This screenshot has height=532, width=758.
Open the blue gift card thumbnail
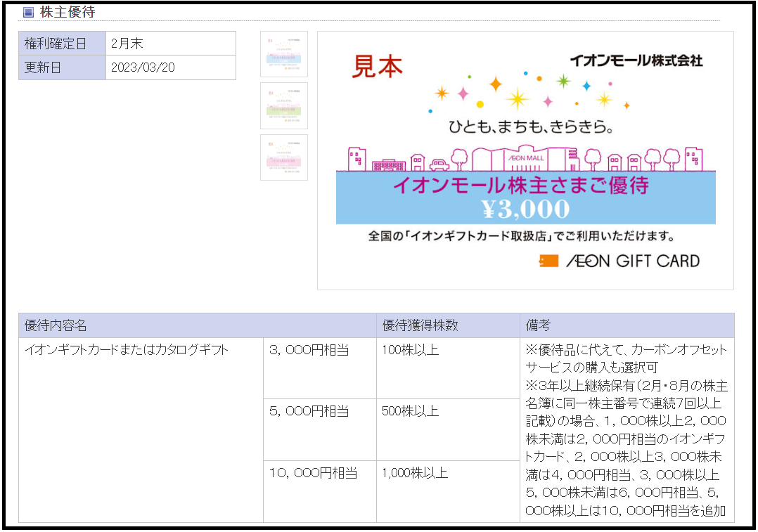(284, 54)
